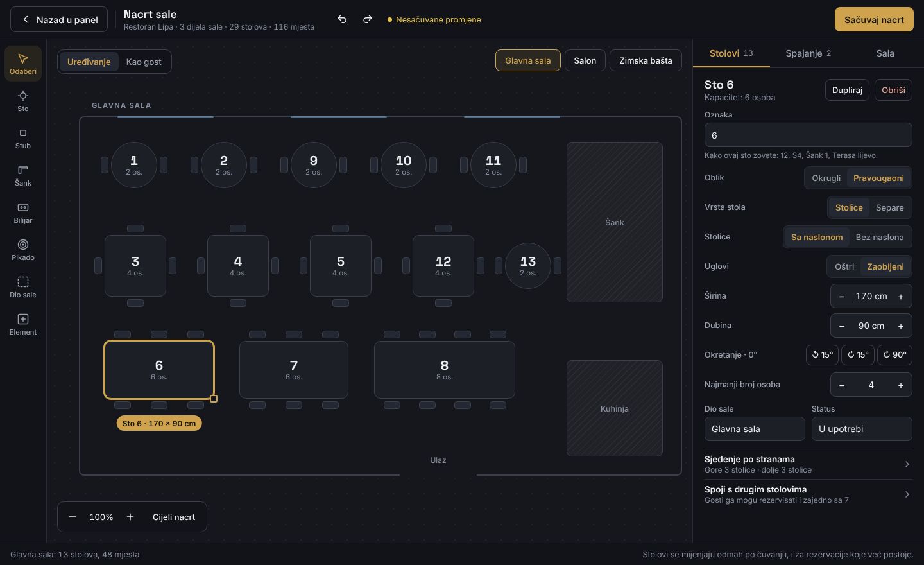Switch to Kao gost view mode
The image size is (924, 565).
144,62
